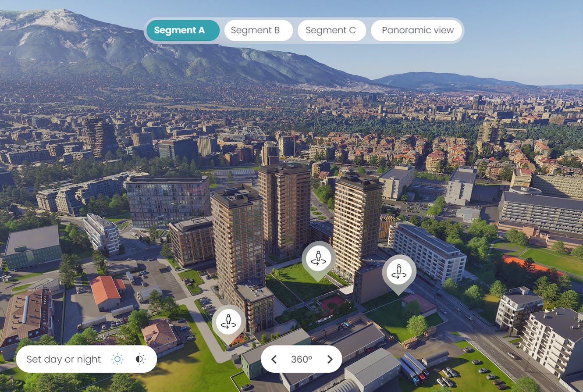
Task: Click the Set day or night label
Action: point(63,359)
